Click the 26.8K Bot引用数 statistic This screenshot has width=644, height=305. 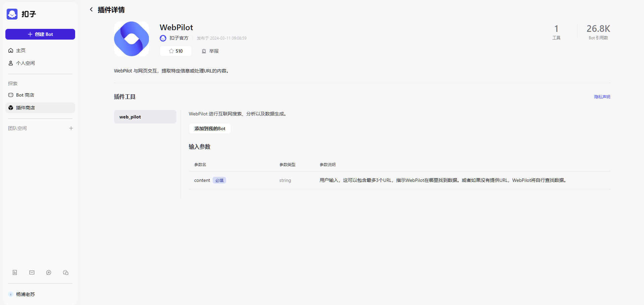(x=598, y=32)
